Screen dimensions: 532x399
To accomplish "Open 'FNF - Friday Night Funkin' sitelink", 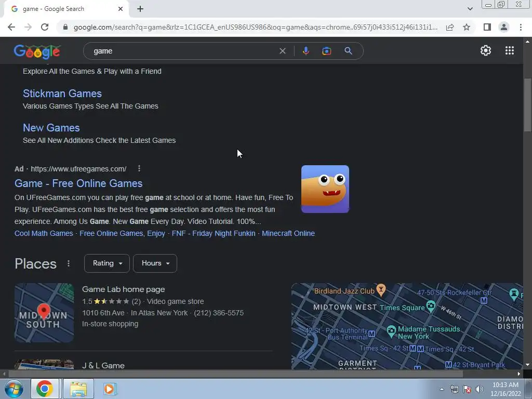I will pos(214,233).
